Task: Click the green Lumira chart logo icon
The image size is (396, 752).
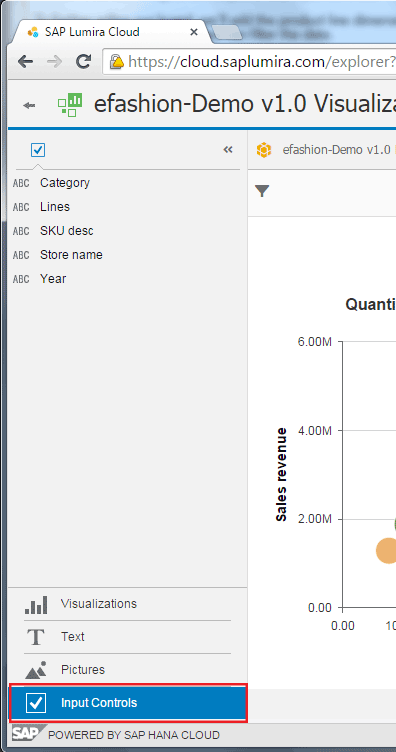Action: tap(70, 105)
